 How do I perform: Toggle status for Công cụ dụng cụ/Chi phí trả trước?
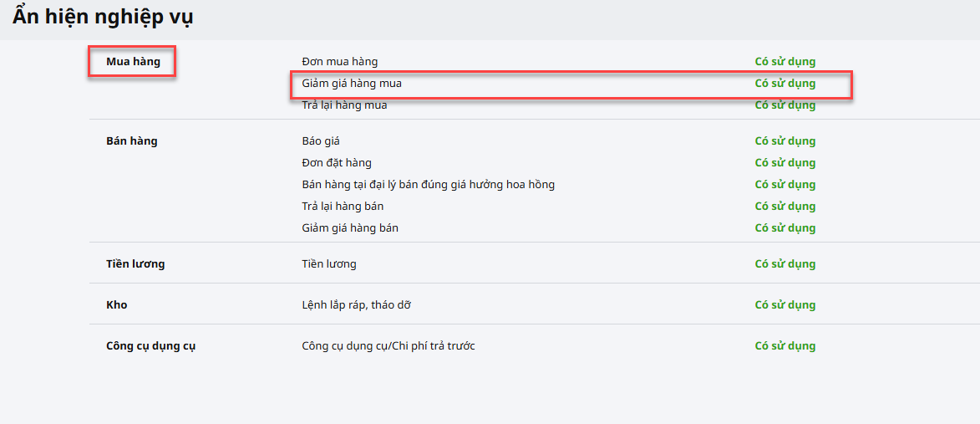(x=785, y=346)
